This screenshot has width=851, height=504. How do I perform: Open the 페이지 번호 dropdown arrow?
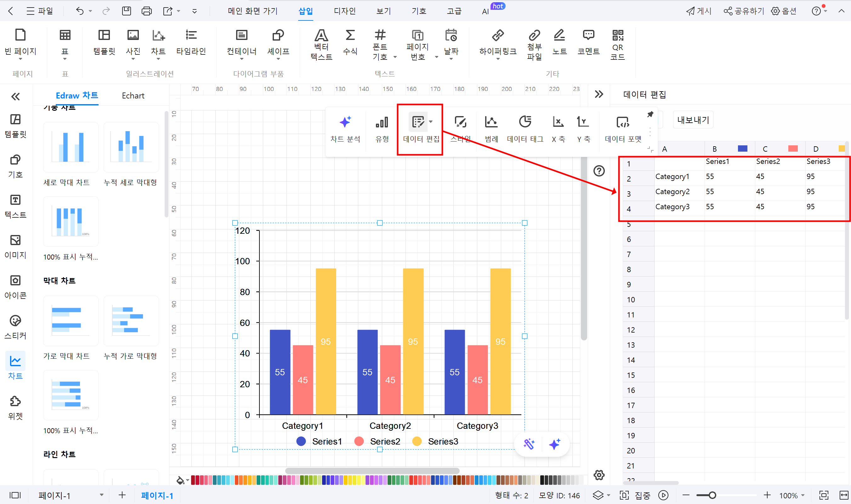click(x=436, y=57)
